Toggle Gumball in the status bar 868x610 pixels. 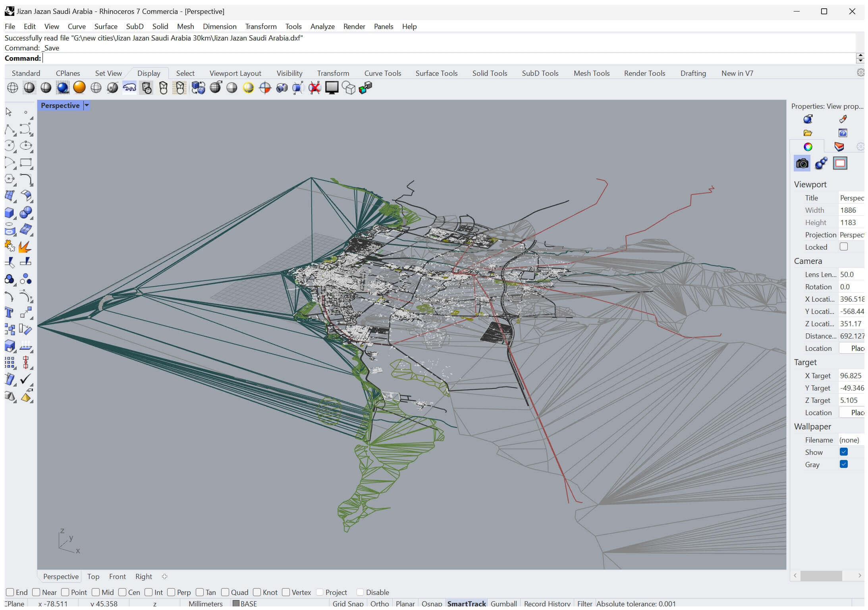point(503,603)
